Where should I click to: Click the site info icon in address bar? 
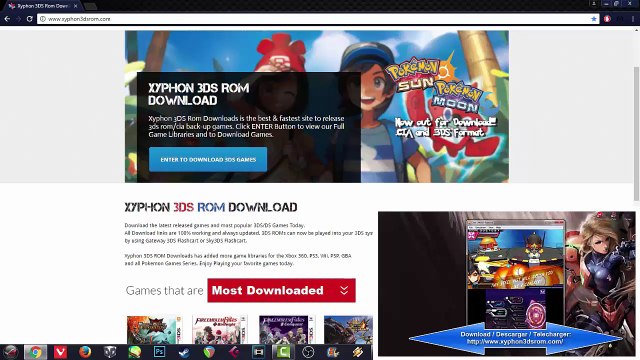click(42, 19)
